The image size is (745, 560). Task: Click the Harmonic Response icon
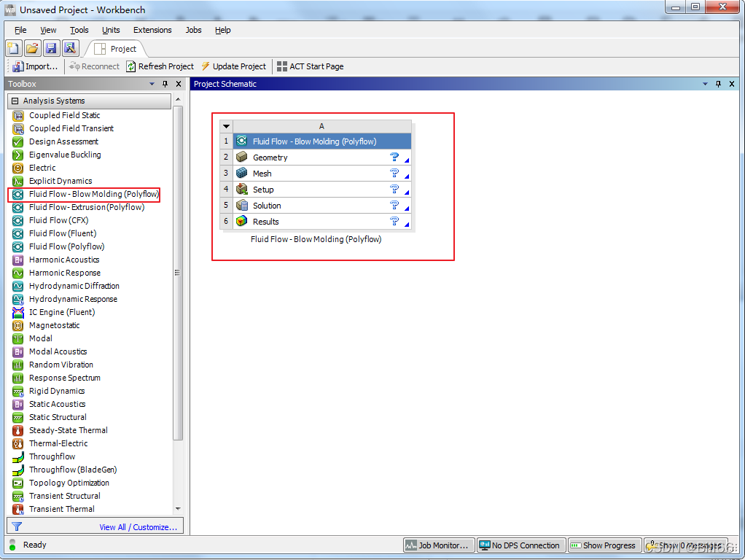pos(17,273)
